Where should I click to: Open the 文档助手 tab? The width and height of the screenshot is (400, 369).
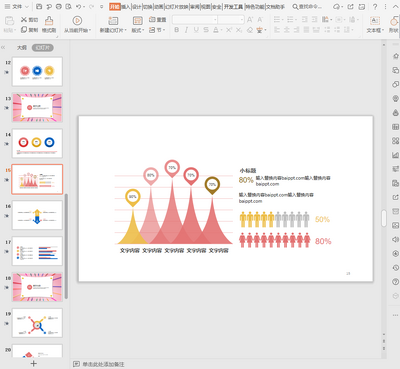275,7
